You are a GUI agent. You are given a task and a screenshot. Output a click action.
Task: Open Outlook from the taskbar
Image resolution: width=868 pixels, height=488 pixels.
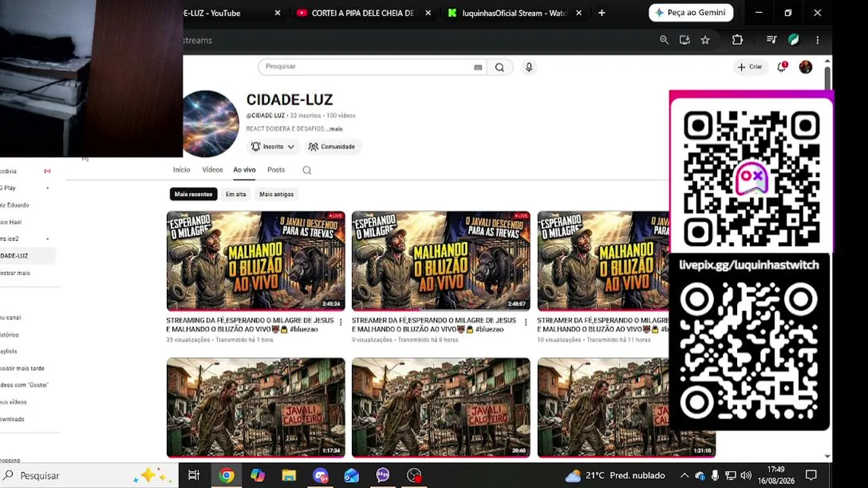point(351,476)
